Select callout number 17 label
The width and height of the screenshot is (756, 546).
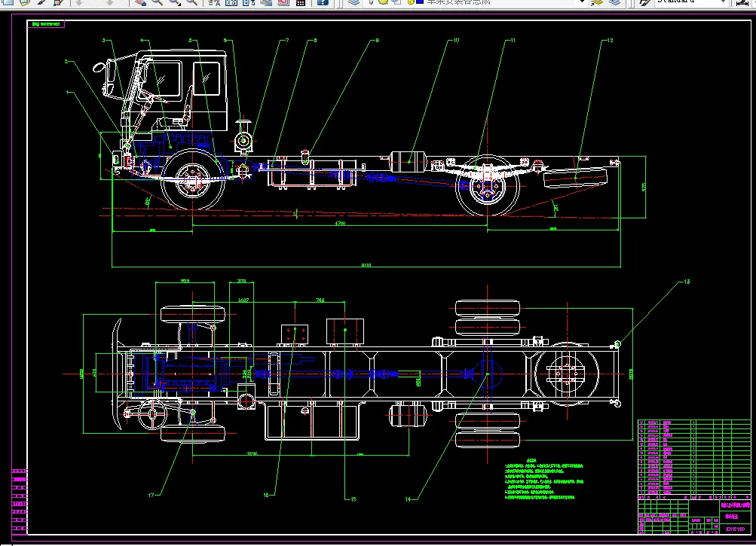click(x=151, y=495)
